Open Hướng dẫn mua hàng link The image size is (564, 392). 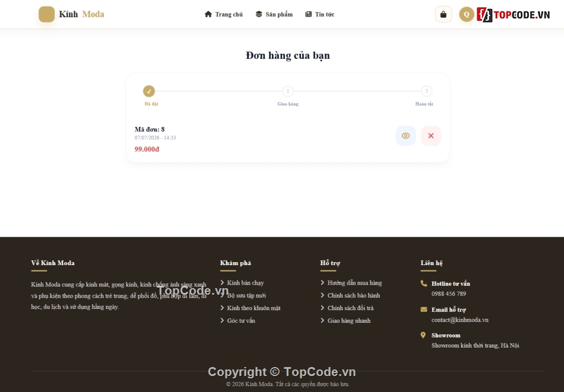click(354, 283)
